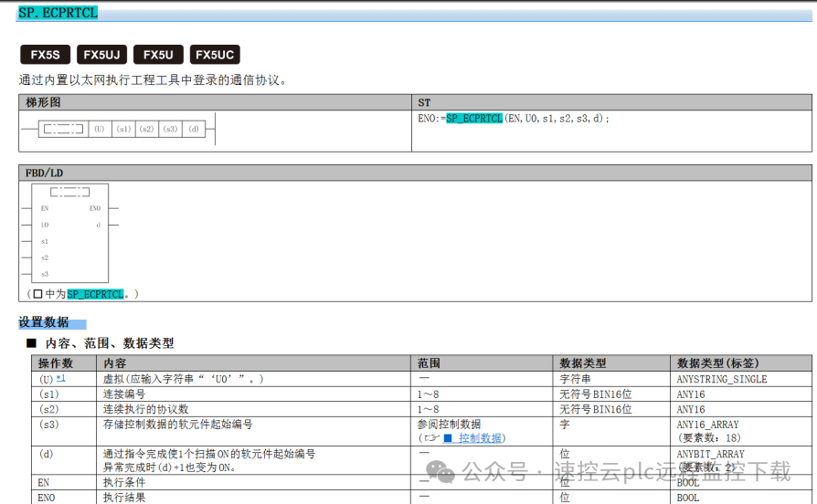
Task: Select the ENO operand cell in table
Action: coord(64,498)
